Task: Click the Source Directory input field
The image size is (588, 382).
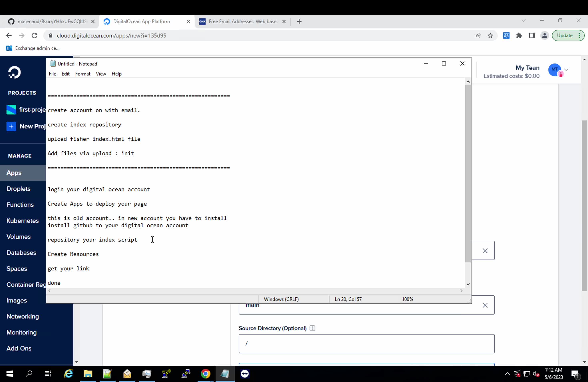Action: (x=367, y=343)
